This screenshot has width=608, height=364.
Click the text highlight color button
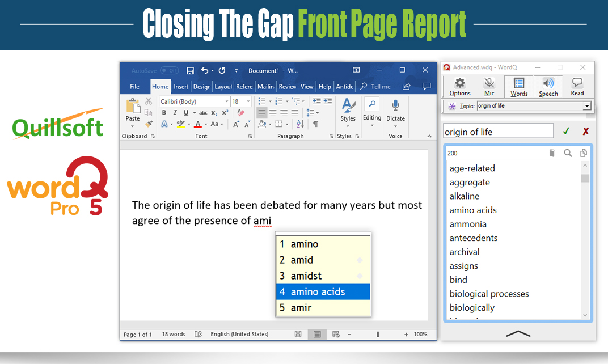click(181, 124)
